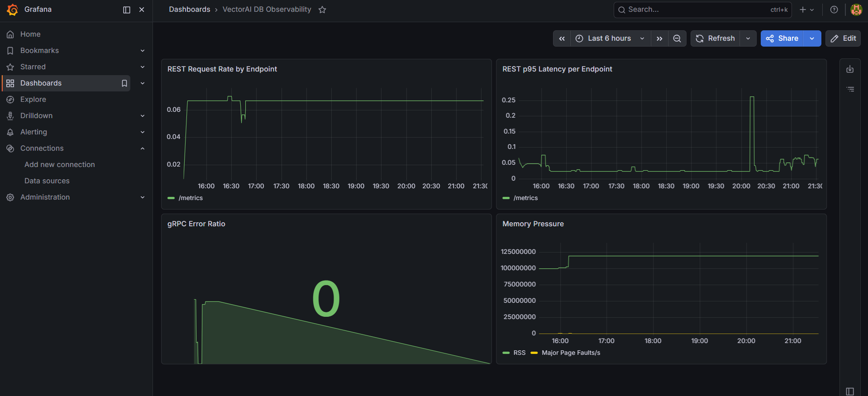Star the VectorAI DB Observability dashboard
868x396 pixels.
coord(322,10)
